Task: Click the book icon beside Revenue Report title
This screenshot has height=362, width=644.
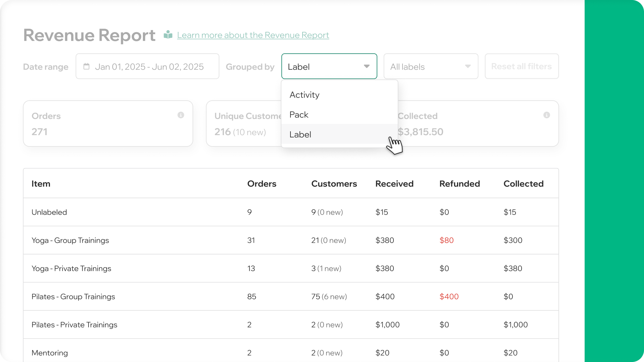Action: tap(168, 35)
